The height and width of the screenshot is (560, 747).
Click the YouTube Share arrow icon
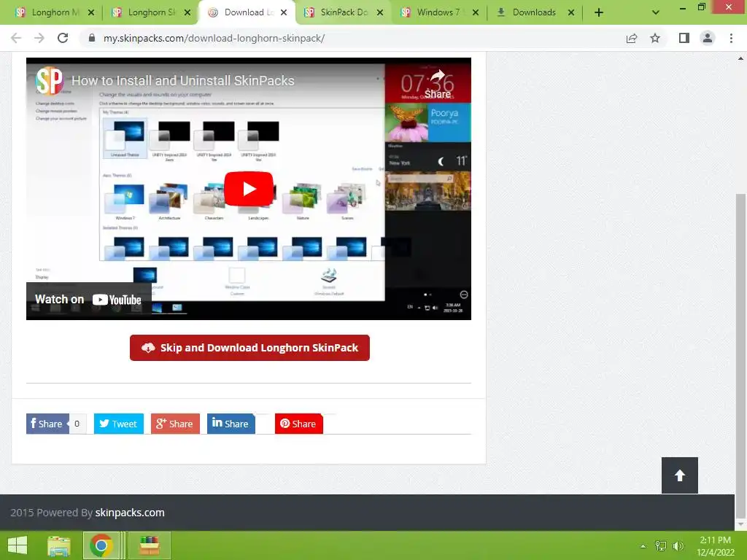coord(438,76)
